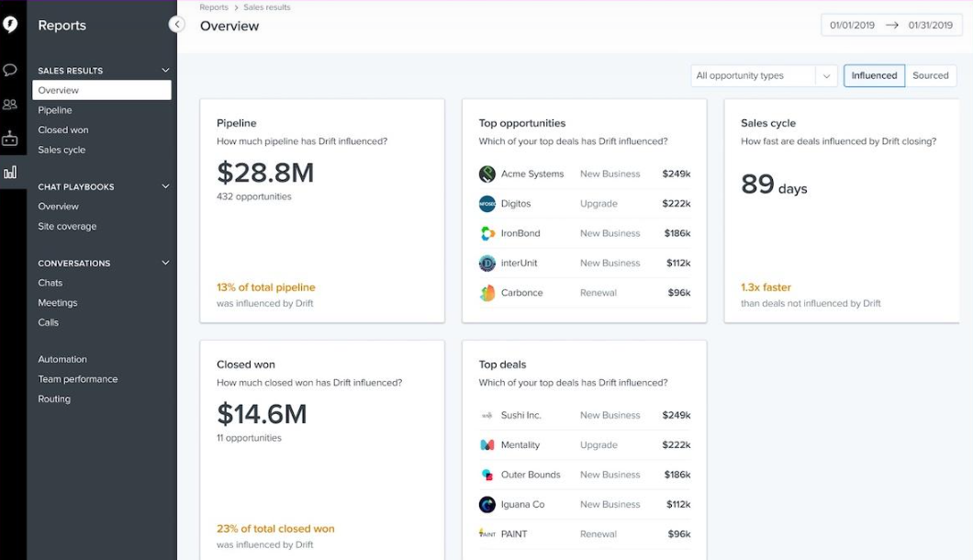Click the Drift logo icon
Image resolution: width=973 pixels, height=560 pixels.
[x=10, y=25]
